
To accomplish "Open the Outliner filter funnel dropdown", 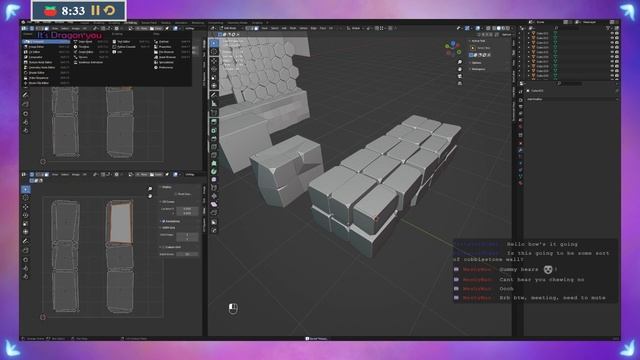I will coord(608,28).
